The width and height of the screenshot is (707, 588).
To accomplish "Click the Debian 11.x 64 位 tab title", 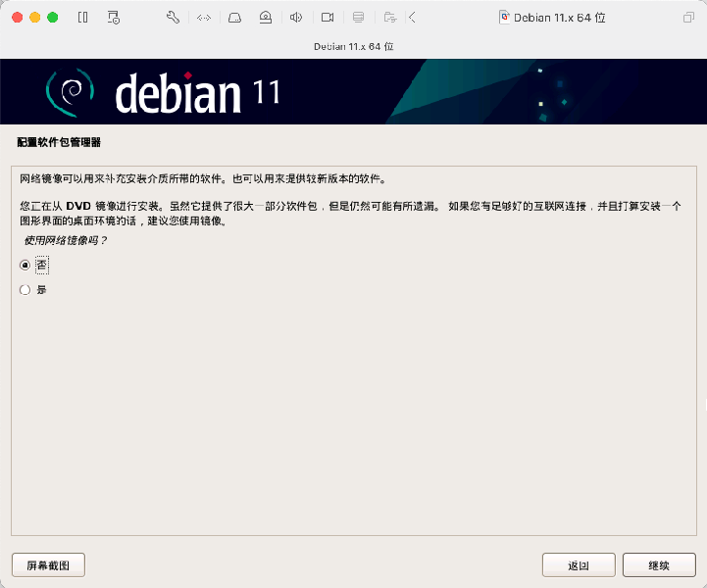I will 353,46.
